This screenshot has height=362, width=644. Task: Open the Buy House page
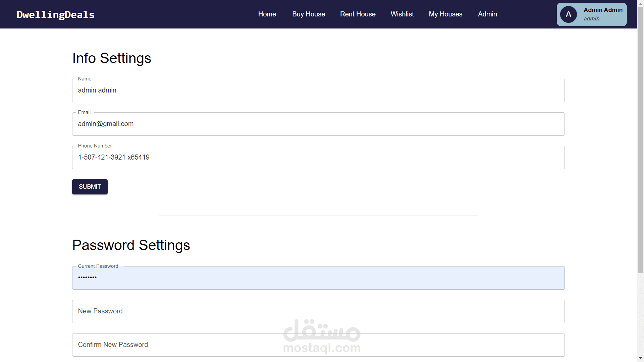click(309, 14)
